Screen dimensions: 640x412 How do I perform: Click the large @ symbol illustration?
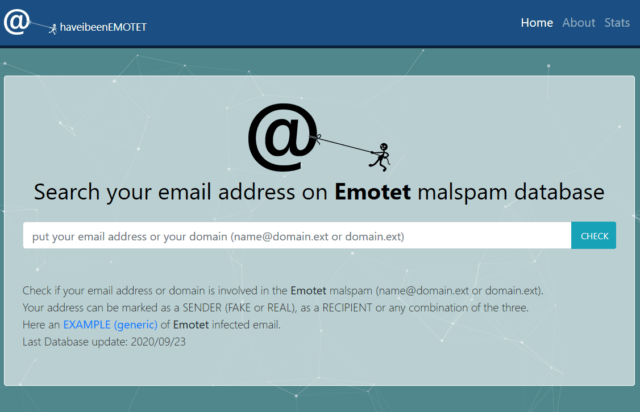[283, 138]
